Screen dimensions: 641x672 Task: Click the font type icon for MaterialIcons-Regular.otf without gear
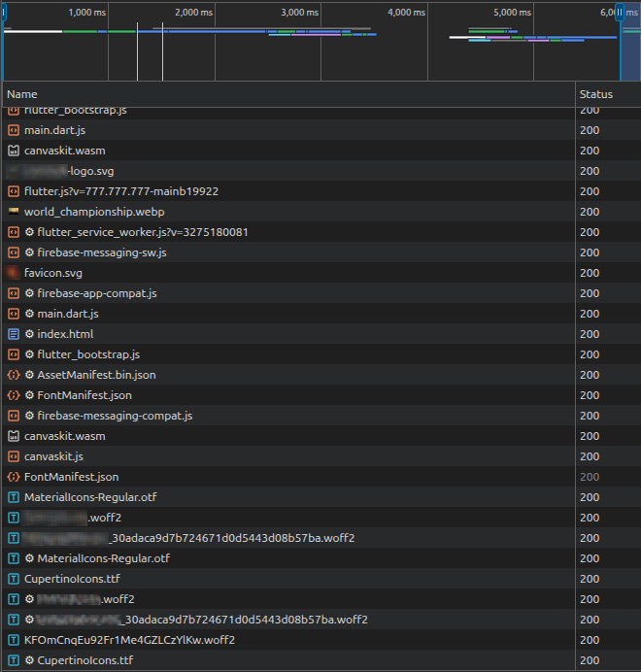(14, 497)
